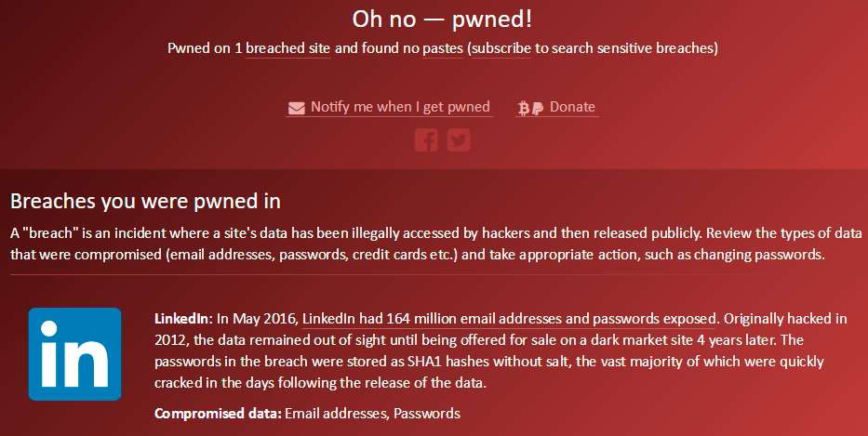Click the 'Compromised data:' label
This screenshot has height=436, width=868.
click(x=218, y=414)
